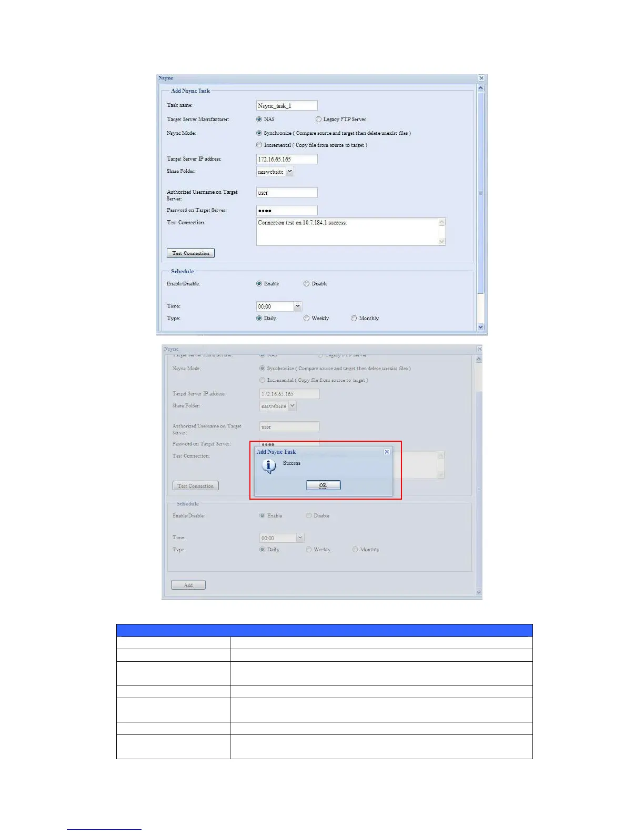Choose Incremental Nsync mode in the undimmed window
644x834 pixels.
coord(259,145)
